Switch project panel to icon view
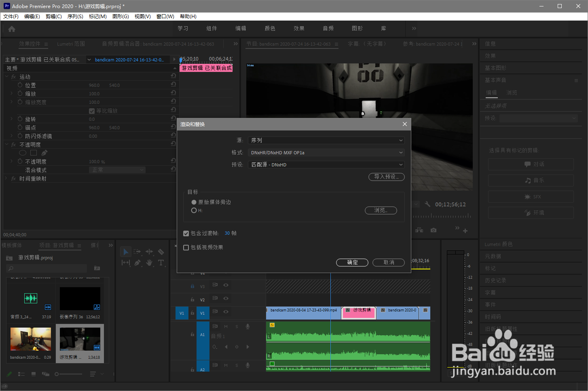 34,374
